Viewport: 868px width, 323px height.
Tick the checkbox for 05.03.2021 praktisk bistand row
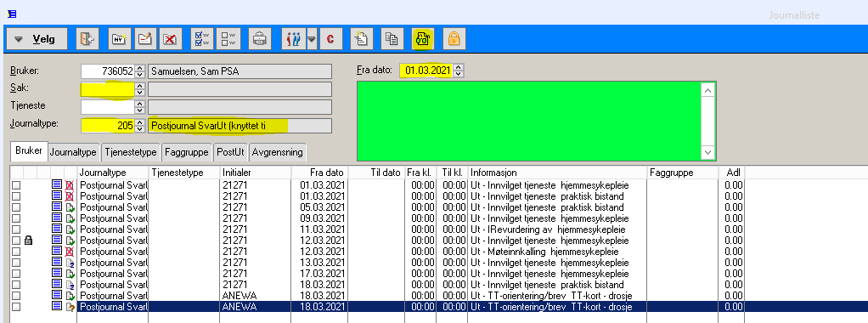coord(16,207)
